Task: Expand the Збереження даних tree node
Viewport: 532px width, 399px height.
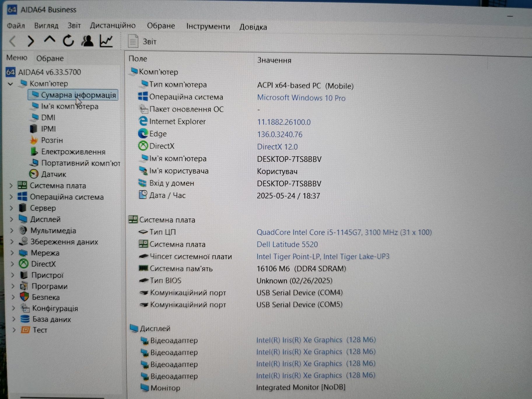Action: (x=12, y=242)
